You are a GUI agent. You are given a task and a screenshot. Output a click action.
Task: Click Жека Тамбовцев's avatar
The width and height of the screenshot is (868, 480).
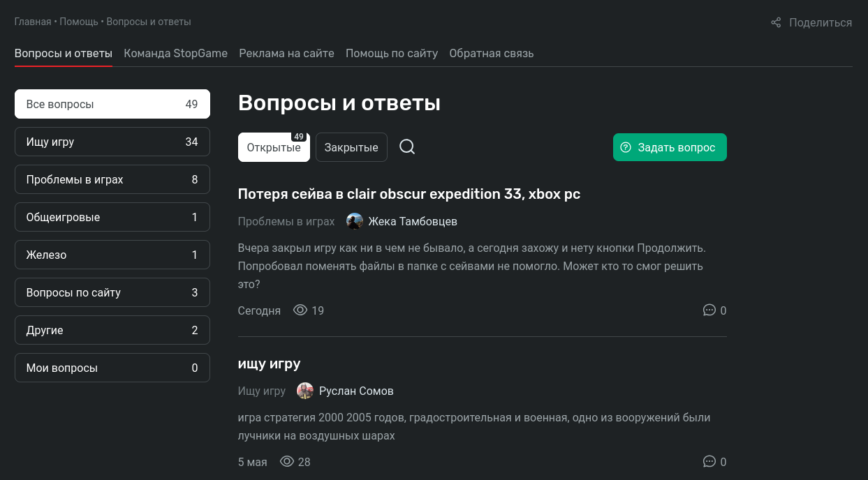click(x=355, y=221)
